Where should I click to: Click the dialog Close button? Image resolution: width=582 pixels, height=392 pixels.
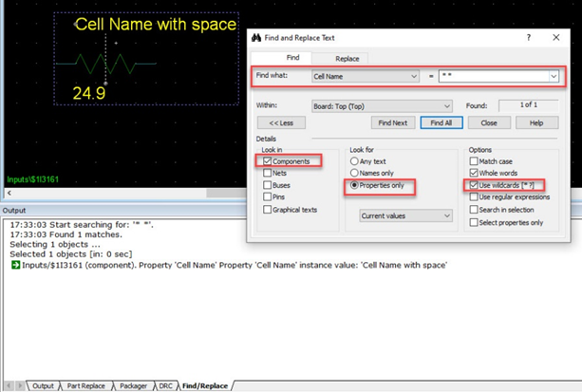click(x=489, y=122)
